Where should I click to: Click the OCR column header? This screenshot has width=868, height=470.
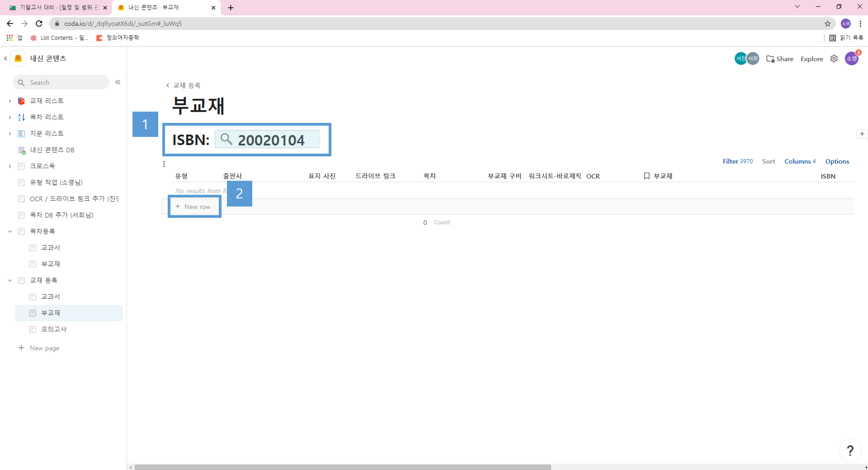pos(593,176)
